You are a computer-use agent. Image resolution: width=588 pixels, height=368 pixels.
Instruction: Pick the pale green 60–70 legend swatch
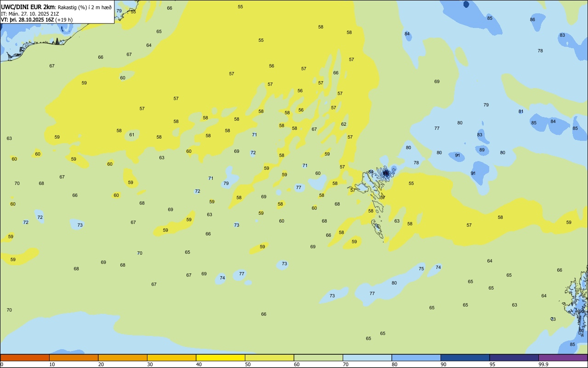[x=318, y=357]
